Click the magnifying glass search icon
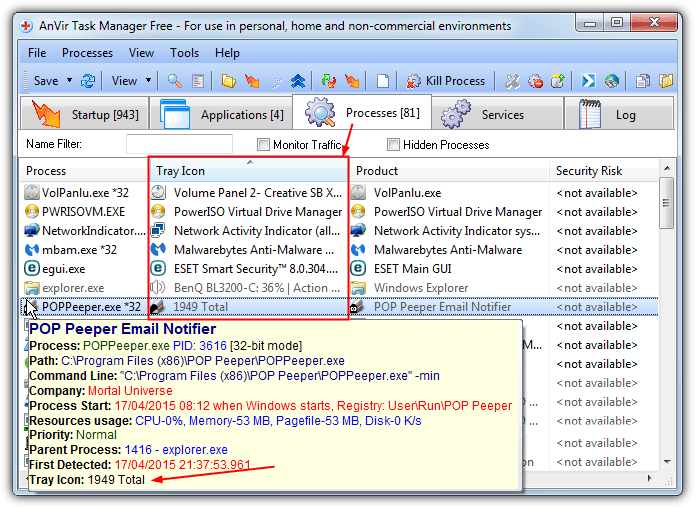This screenshot has width=695, height=507. pyautogui.click(x=174, y=81)
